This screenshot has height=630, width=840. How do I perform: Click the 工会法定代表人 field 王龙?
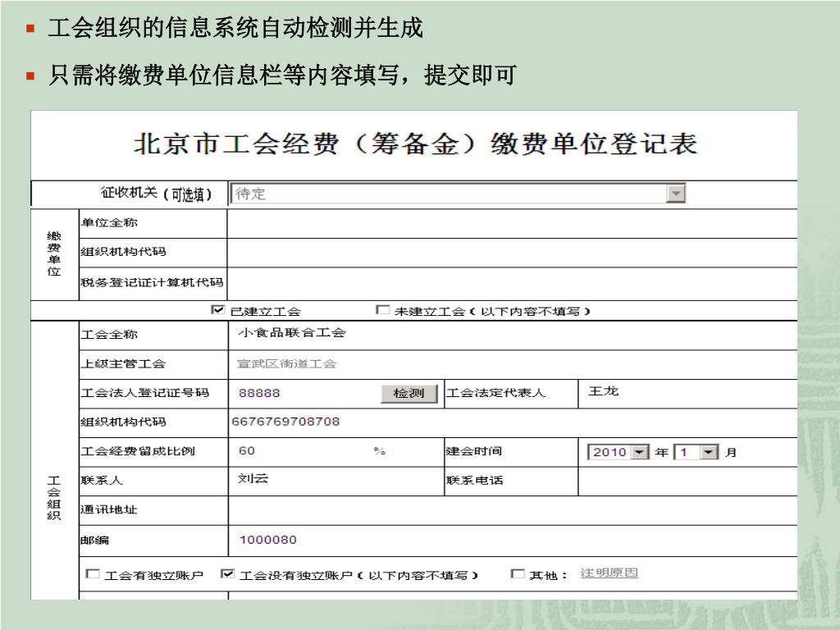point(688,393)
